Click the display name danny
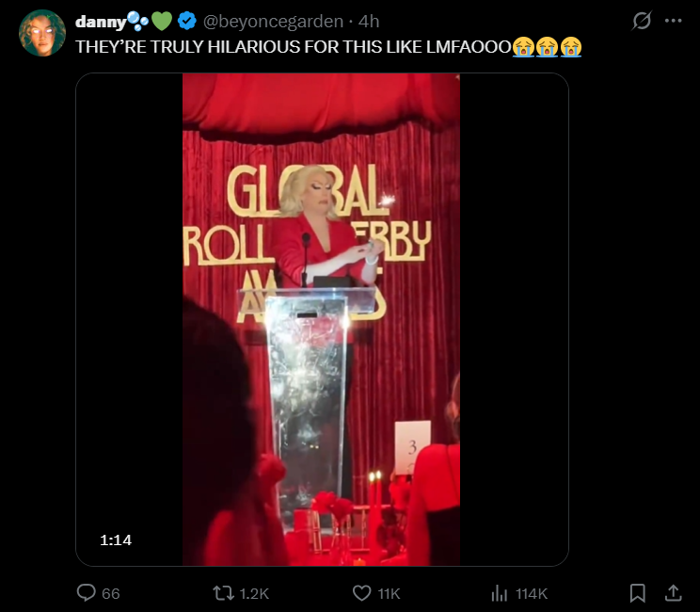 (101, 22)
